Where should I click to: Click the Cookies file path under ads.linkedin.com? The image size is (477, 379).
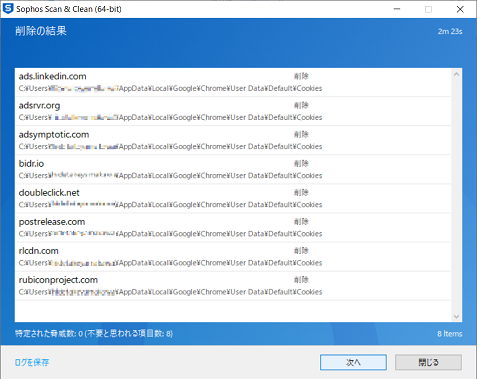pyautogui.click(x=170, y=88)
